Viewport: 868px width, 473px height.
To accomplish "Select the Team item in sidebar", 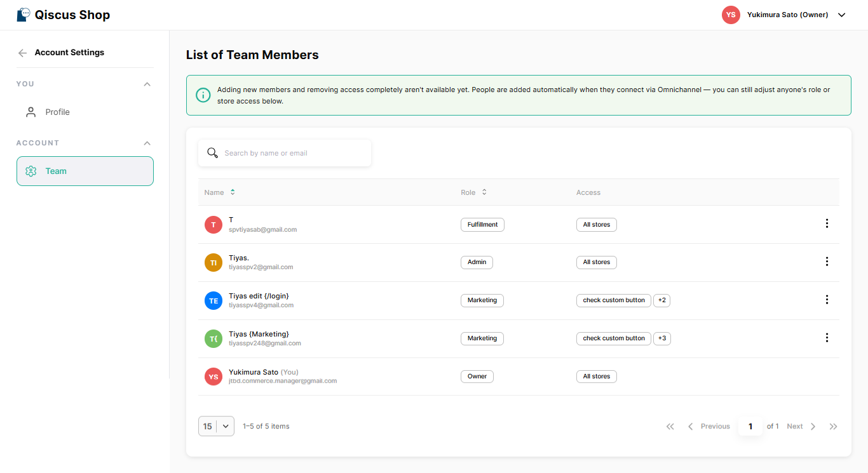I will [x=85, y=171].
